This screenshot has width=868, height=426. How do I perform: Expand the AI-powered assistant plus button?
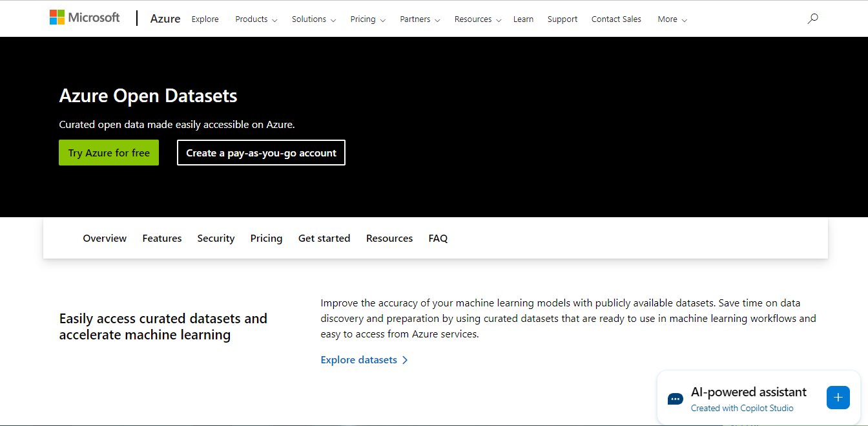coord(838,398)
